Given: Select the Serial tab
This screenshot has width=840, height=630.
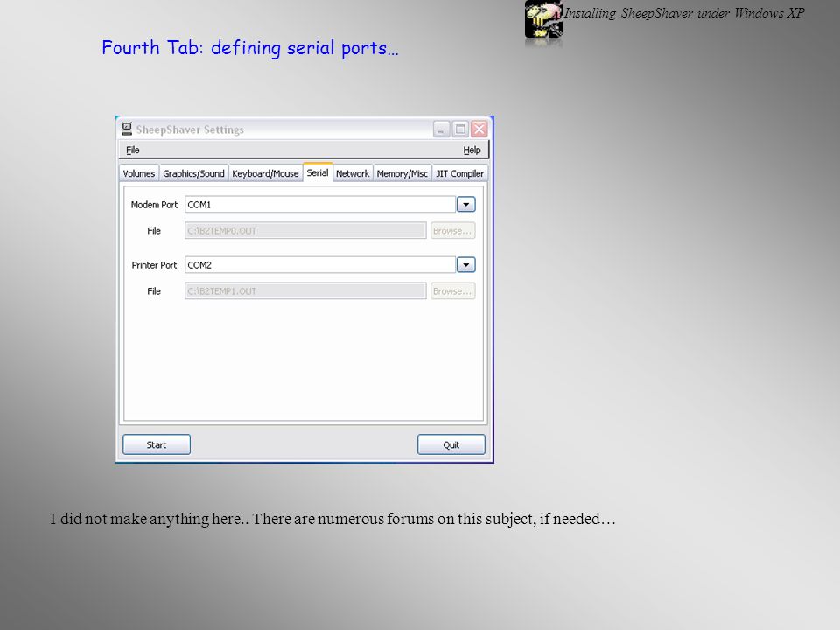Looking at the screenshot, I should 318,172.
